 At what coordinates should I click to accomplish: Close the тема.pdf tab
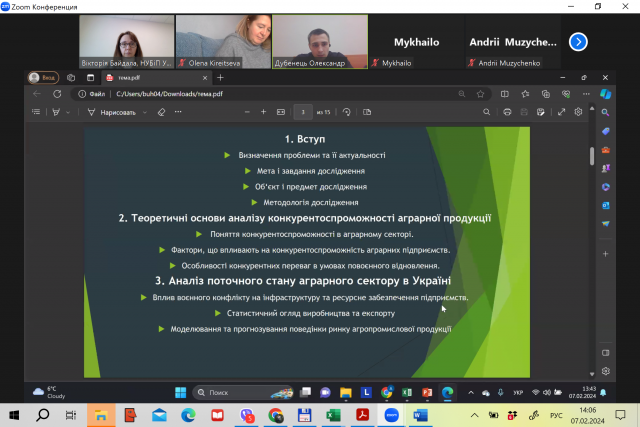(205, 78)
